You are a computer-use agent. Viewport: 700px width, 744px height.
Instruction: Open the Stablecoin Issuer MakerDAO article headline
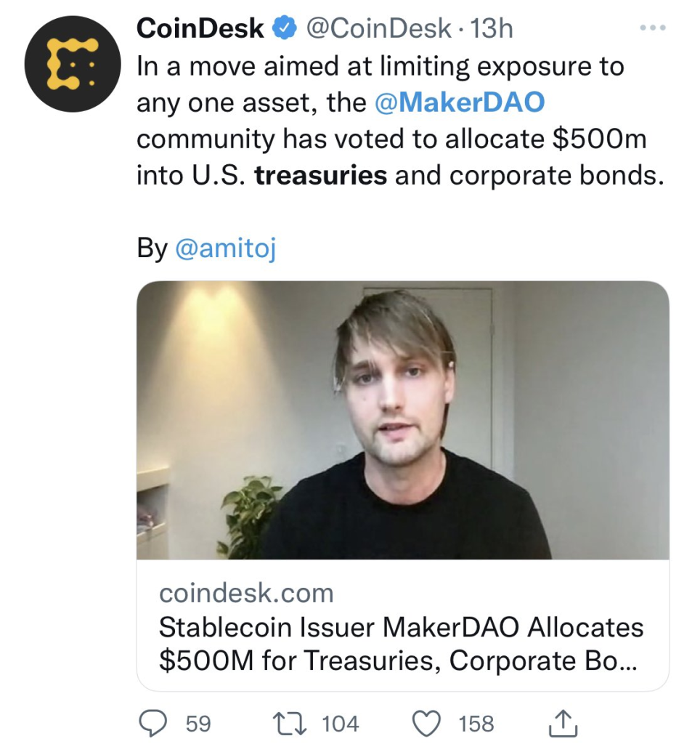coord(401,644)
